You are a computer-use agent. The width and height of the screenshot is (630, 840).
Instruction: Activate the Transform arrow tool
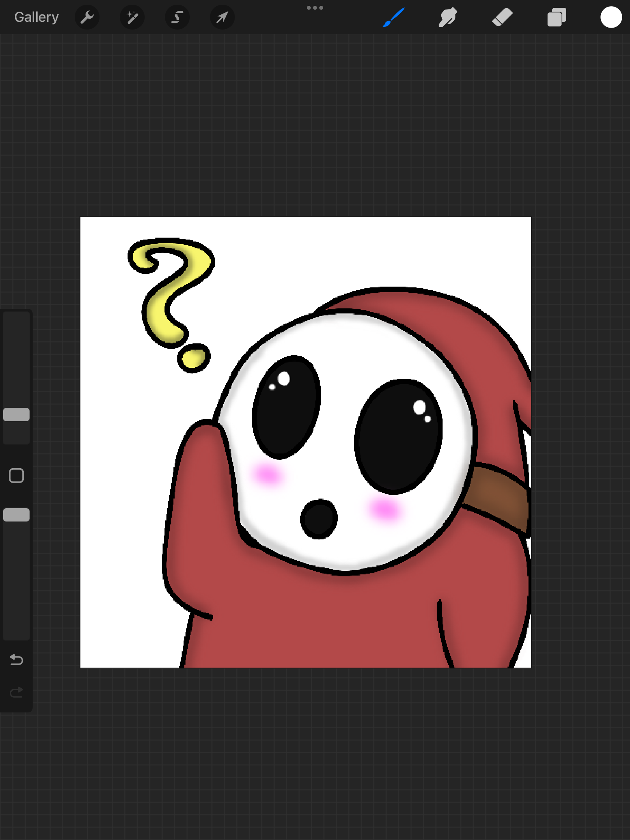click(x=222, y=17)
